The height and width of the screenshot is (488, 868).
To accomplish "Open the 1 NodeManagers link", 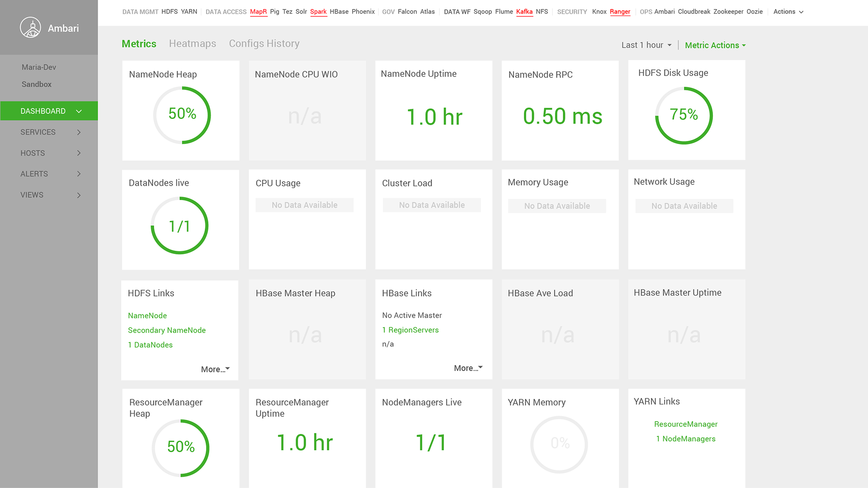I will pos(686,439).
